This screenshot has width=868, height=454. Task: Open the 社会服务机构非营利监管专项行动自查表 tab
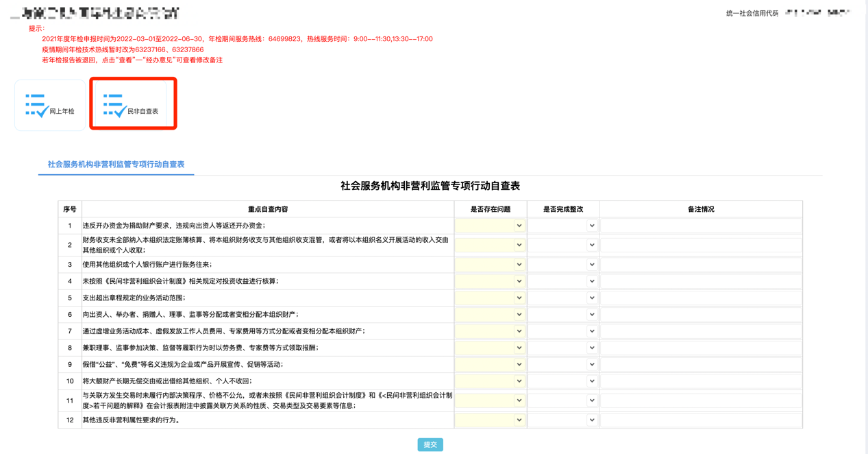coord(115,165)
